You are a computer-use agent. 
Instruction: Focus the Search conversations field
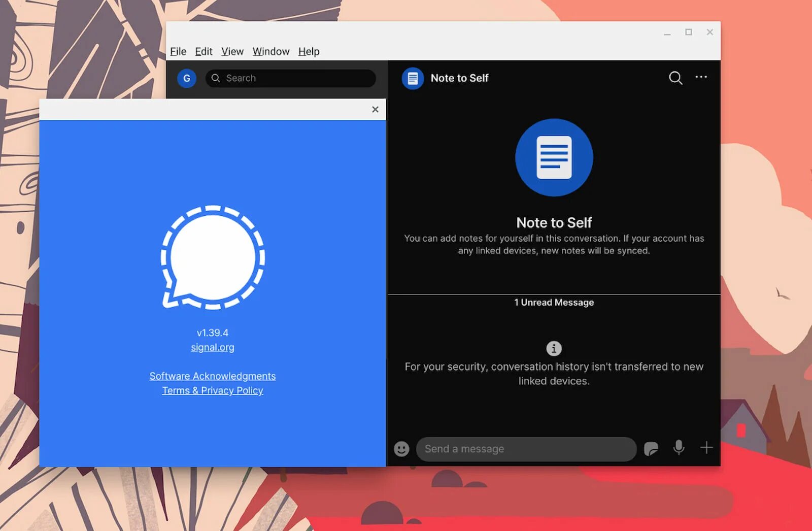[x=291, y=78]
